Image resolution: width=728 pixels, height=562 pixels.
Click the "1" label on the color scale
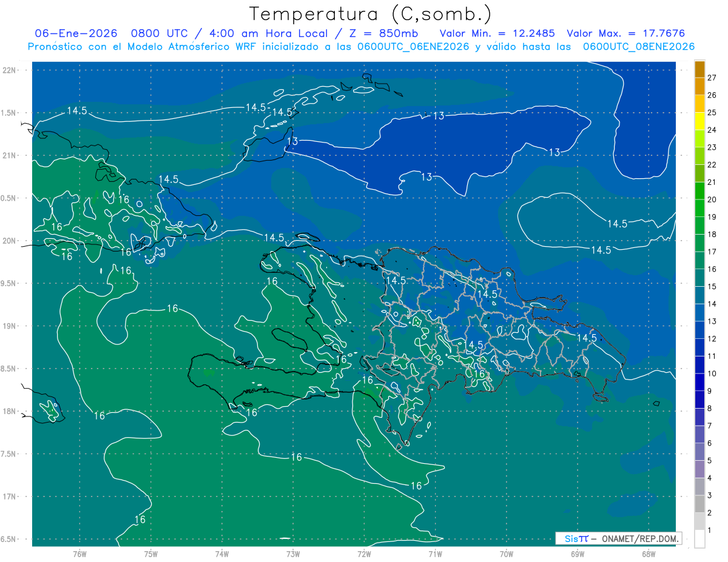[x=710, y=530]
